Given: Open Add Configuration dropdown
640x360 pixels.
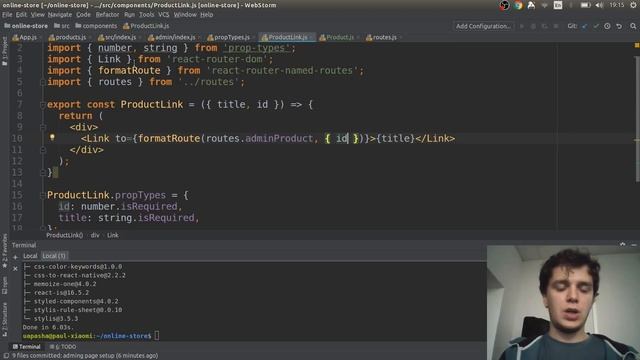Looking at the screenshot, I should pos(483,26).
